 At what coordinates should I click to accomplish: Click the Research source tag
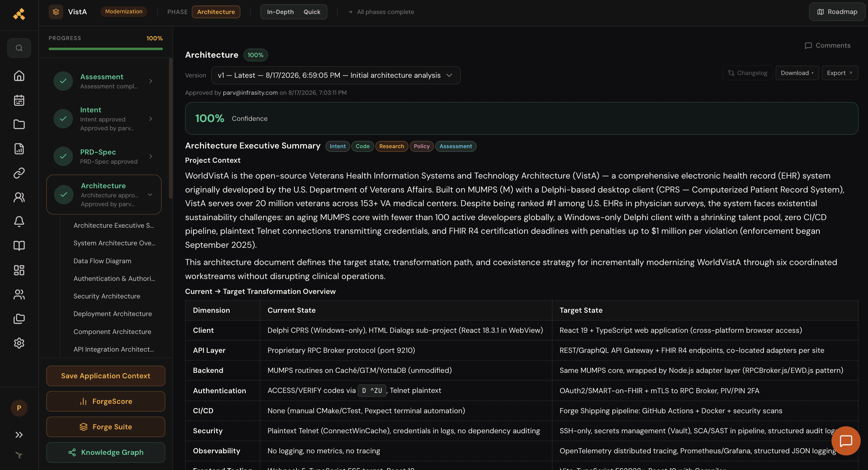(391, 146)
